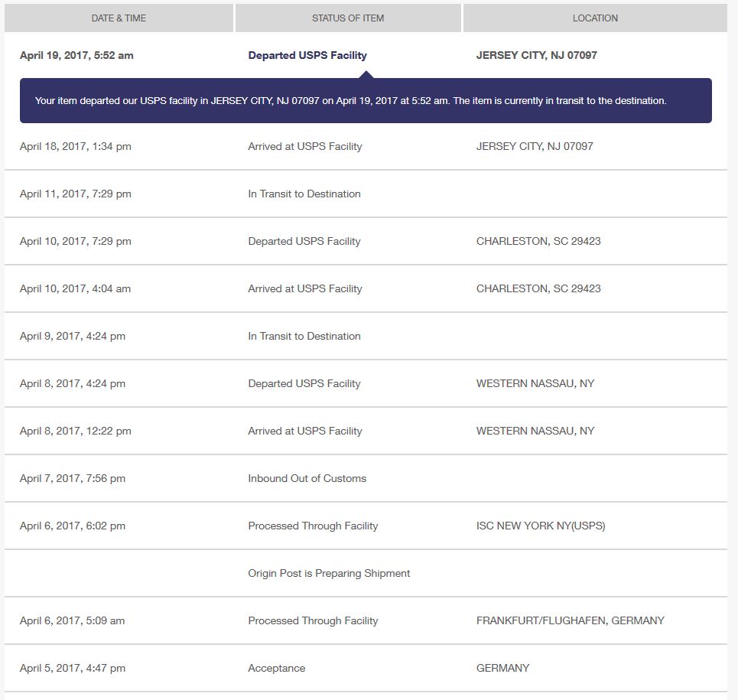
Task: Select the bold Departed USPS Facility status
Action: [x=307, y=55]
